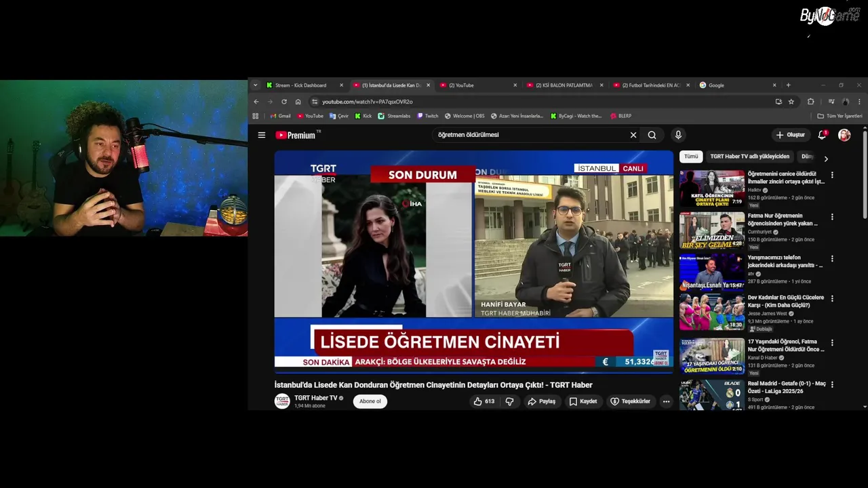Open options for Jesse James West video
This screenshot has height=488, width=868.
(832, 298)
